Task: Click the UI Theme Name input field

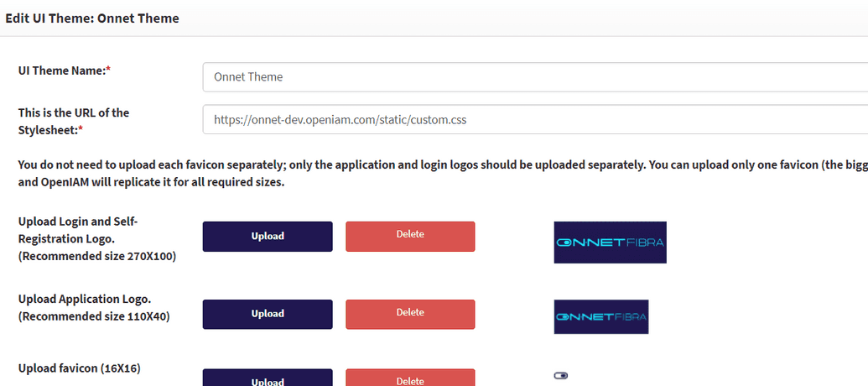Action: (x=535, y=77)
